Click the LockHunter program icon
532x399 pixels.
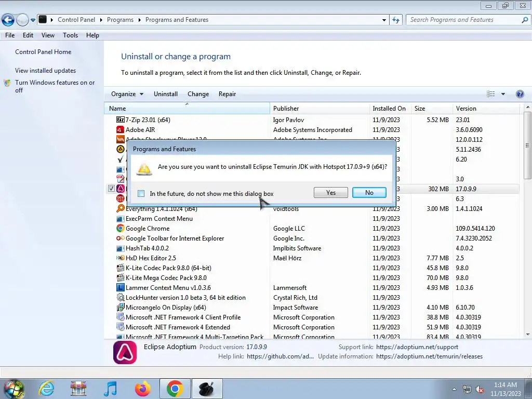[120, 298]
